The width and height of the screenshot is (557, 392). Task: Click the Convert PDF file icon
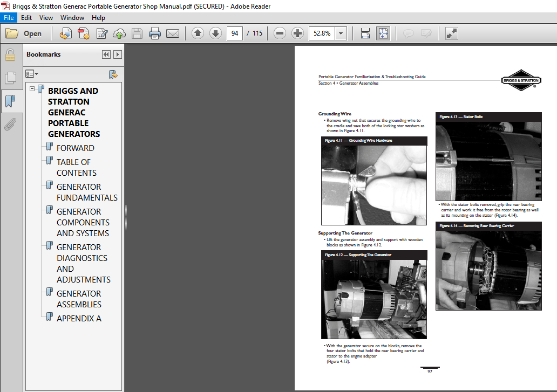(84, 34)
